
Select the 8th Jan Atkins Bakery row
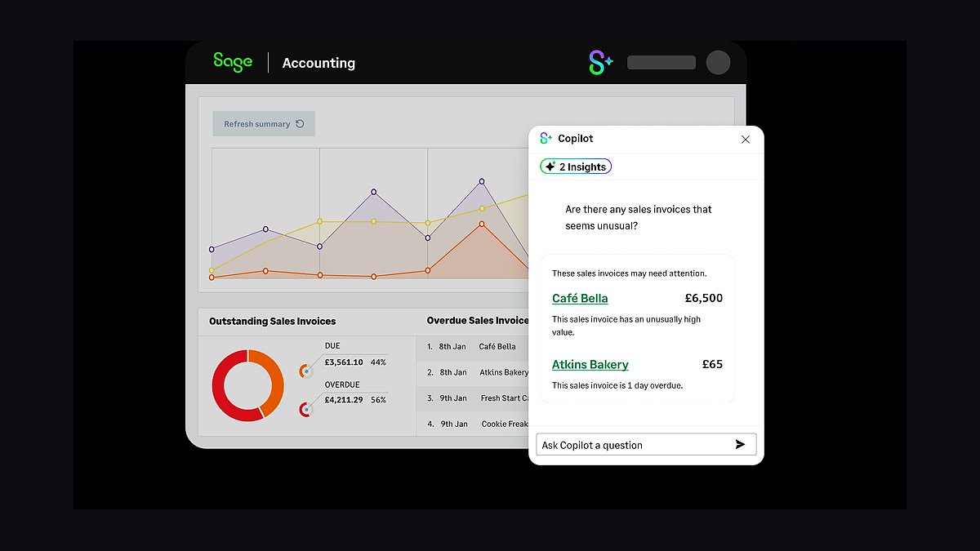(x=473, y=372)
